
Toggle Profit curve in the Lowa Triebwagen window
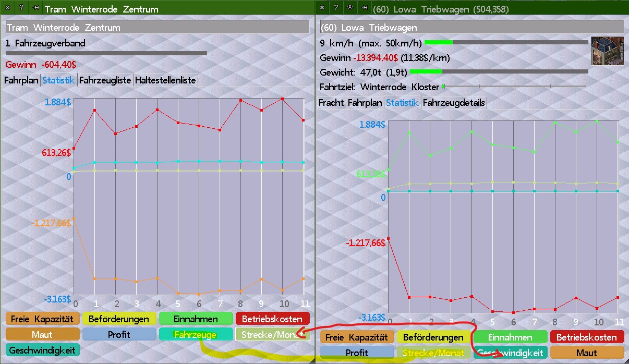tap(357, 353)
